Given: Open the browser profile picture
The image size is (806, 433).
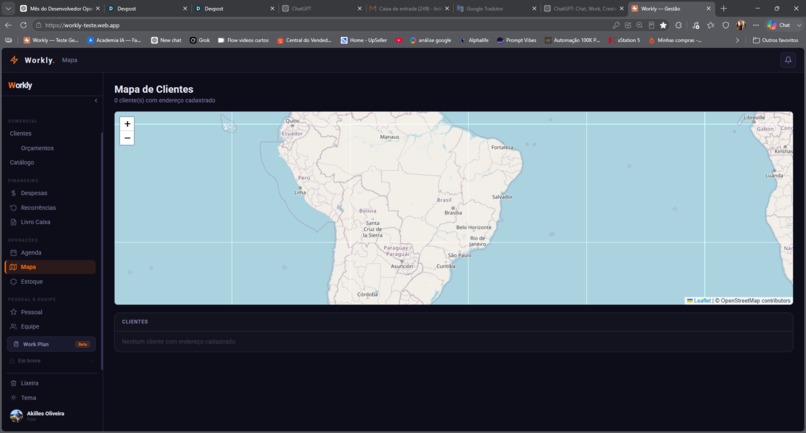Looking at the screenshot, I should click(741, 25).
